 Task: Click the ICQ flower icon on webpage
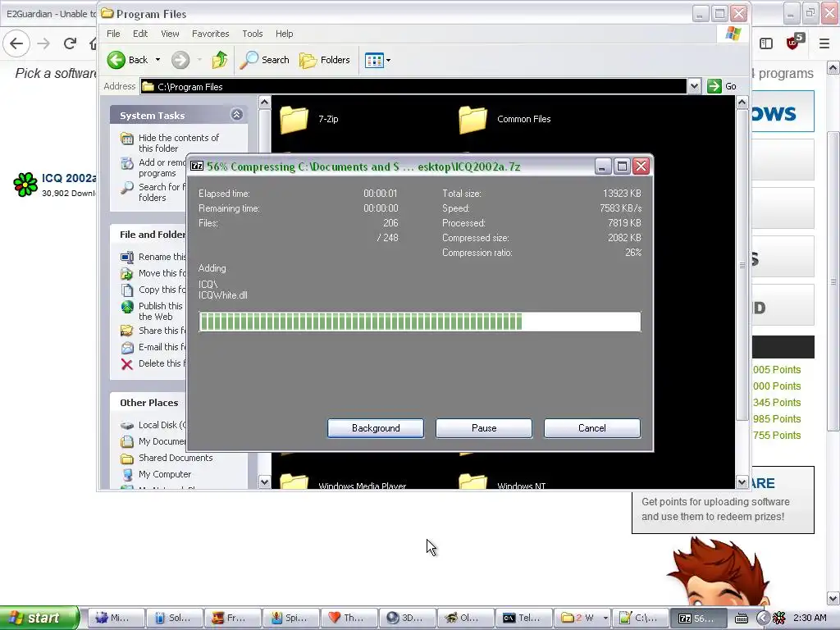pos(25,185)
